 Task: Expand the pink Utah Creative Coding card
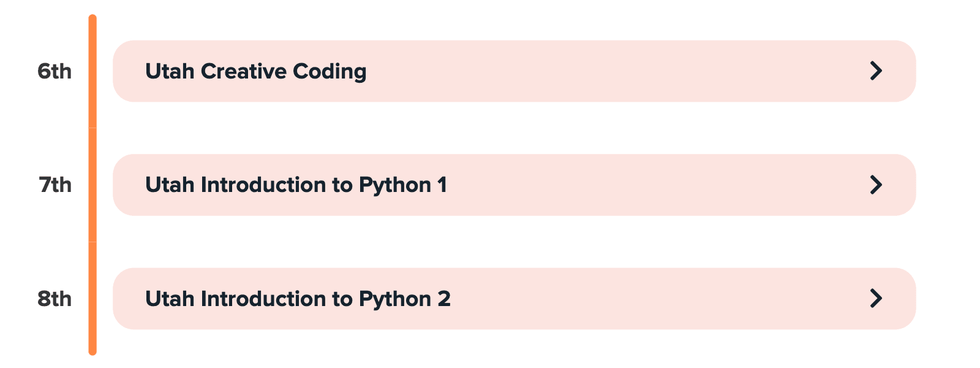coord(551,71)
